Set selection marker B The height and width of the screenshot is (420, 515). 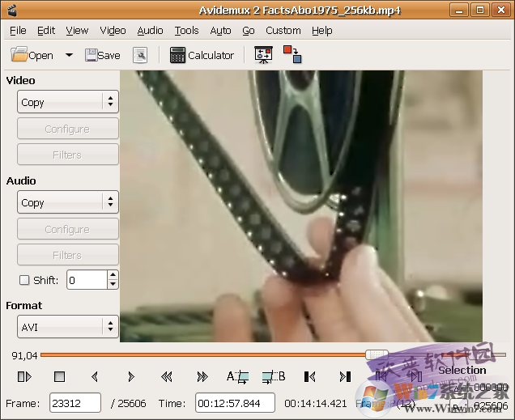[x=274, y=376]
